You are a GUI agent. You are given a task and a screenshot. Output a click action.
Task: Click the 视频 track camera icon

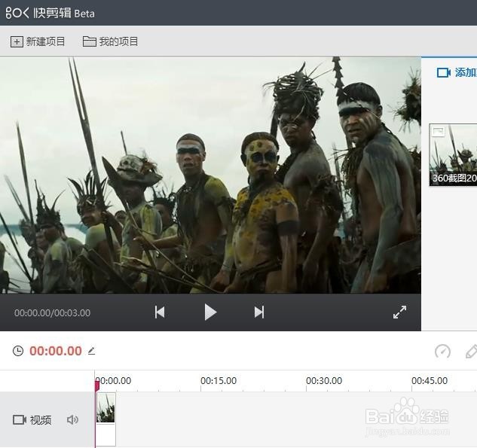click(20, 419)
